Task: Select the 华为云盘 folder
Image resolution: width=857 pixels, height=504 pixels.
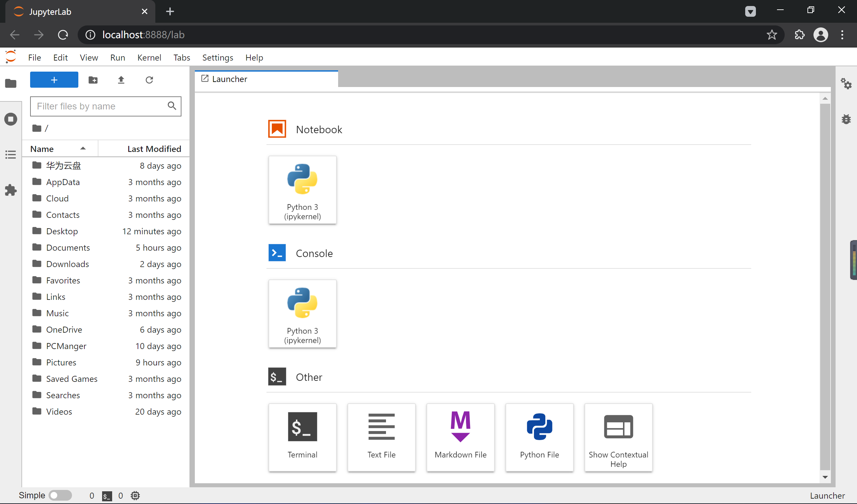Action: tap(106, 166)
